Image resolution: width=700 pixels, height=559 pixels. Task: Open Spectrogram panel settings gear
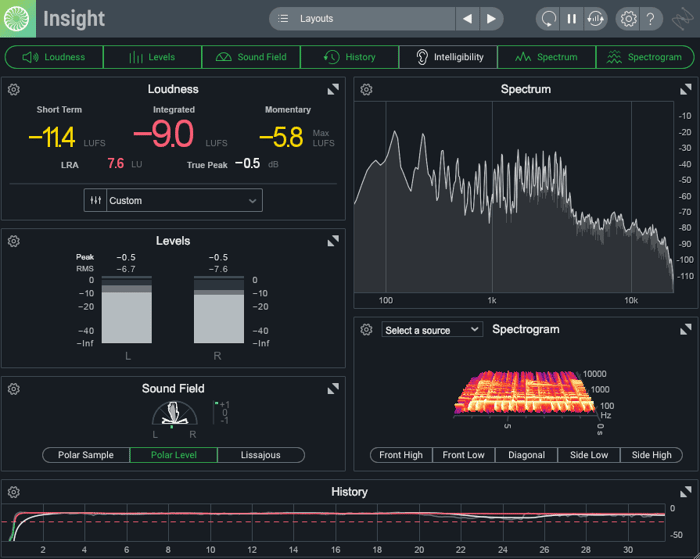(x=367, y=330)
